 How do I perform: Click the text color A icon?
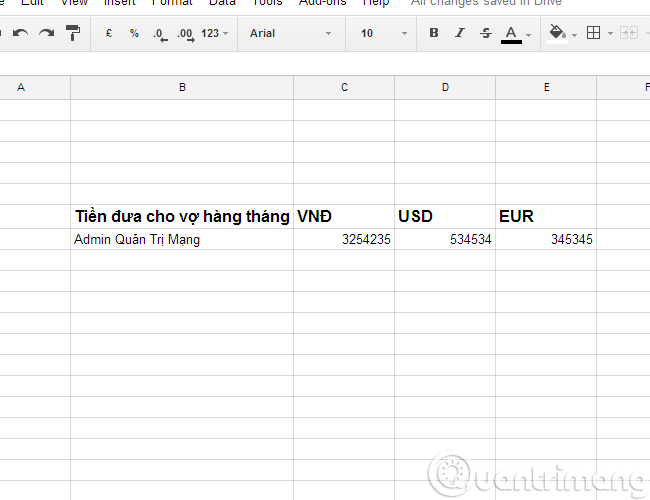[511, 34]
